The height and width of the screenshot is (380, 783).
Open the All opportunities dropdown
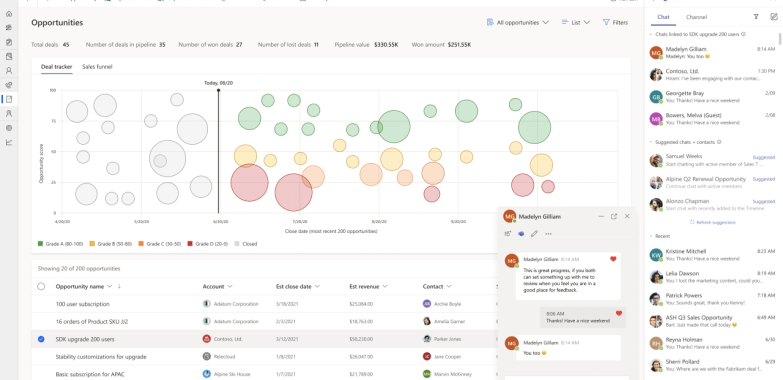[x=518, y=22]
